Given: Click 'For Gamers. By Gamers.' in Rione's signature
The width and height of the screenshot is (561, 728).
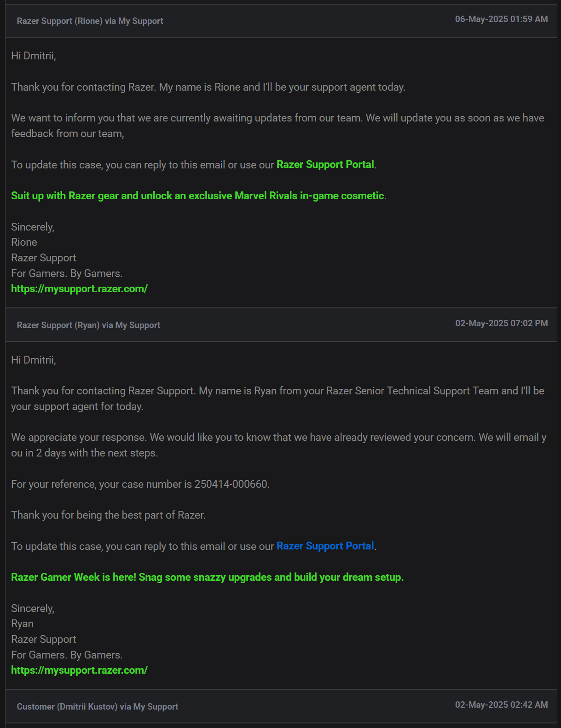Looking at the screenshot, I should (67, 273).
